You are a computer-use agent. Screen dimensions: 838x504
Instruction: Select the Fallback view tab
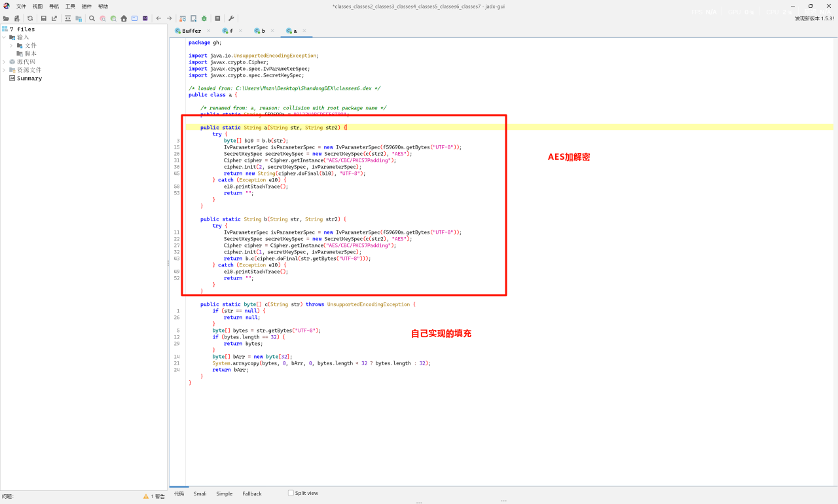click(x=251, y=494)
